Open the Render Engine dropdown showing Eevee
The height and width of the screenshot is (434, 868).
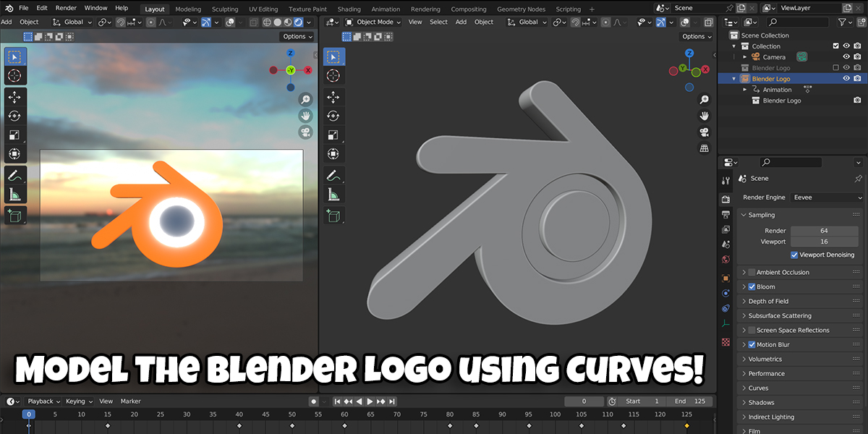[x=827, y=197]
